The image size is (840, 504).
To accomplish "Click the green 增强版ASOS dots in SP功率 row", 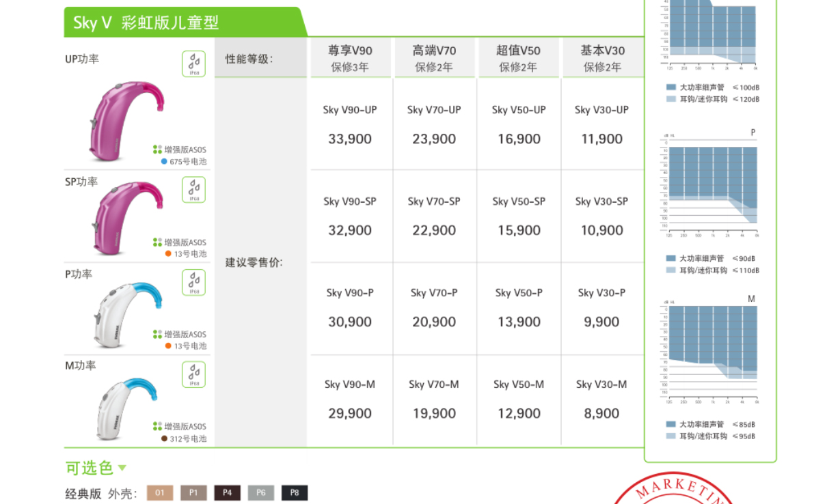I will point(158,242).
